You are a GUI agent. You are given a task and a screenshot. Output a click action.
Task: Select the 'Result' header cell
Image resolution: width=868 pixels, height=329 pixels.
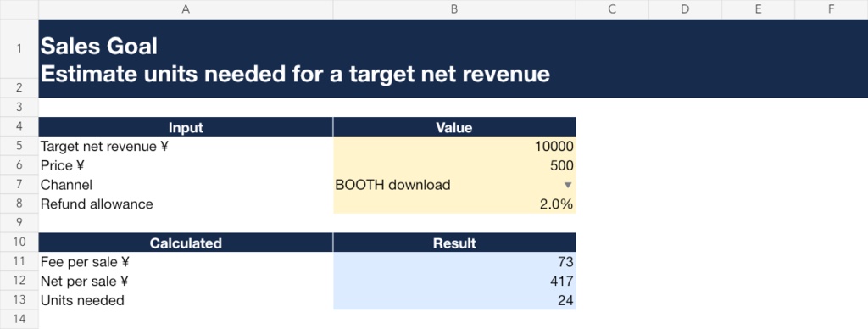tap(454, 243)
